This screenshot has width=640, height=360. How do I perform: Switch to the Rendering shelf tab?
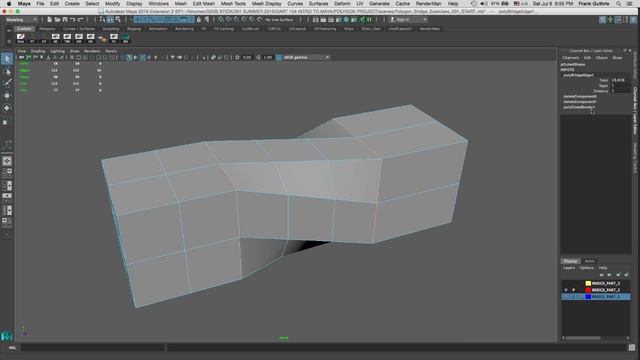(184, 29)
